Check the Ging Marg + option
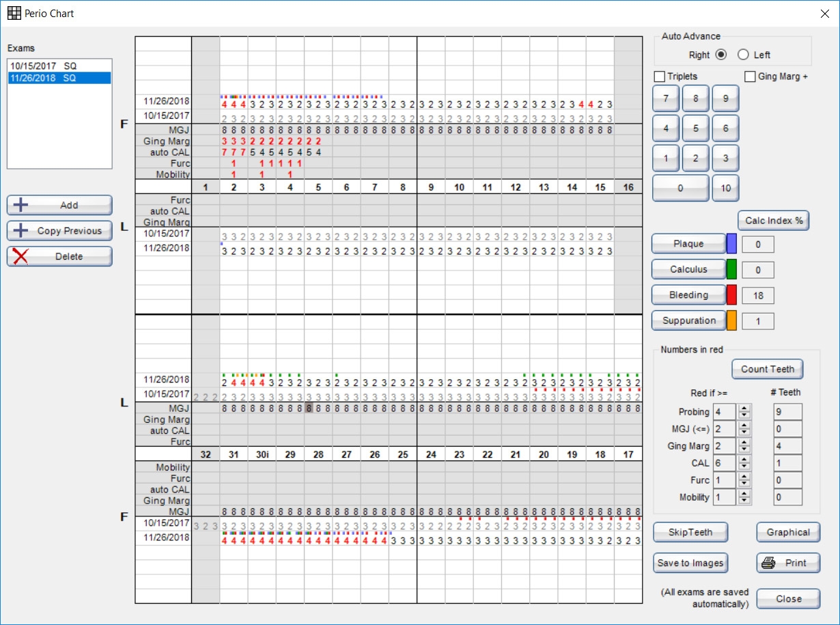Viewport: 840px width, 625px height. pos(748,77)
